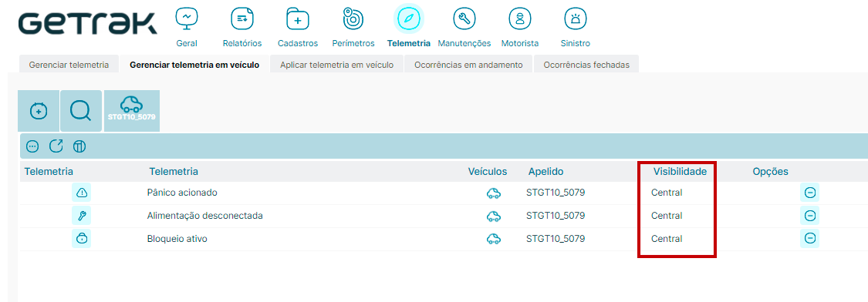The height and width of the screenshot is (302, 868).
Task: Open the column layout toolbar icon
Action: 79,146
